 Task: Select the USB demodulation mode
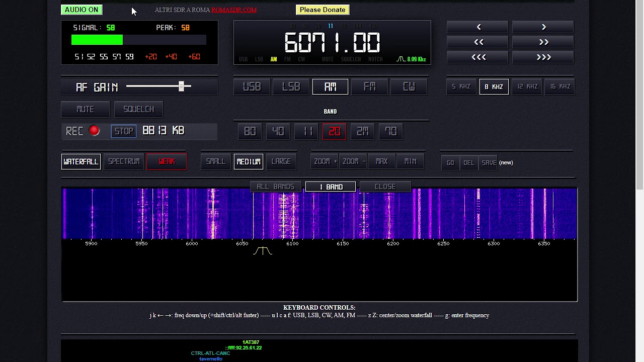point(252,87)
